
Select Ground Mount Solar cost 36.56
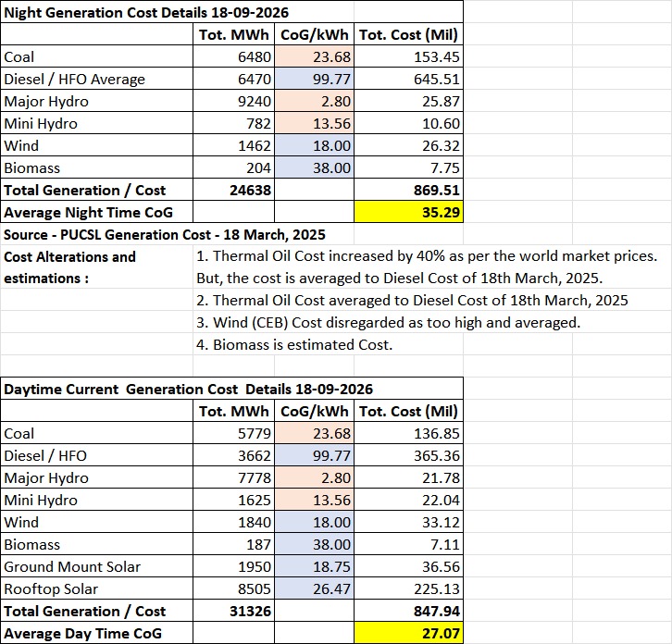[x=408, y=567]
